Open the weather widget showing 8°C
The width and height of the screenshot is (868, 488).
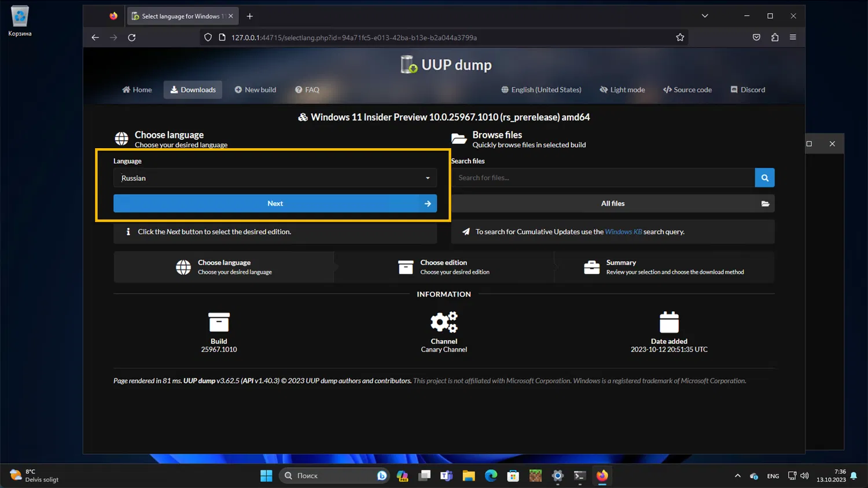coord(35,476)
